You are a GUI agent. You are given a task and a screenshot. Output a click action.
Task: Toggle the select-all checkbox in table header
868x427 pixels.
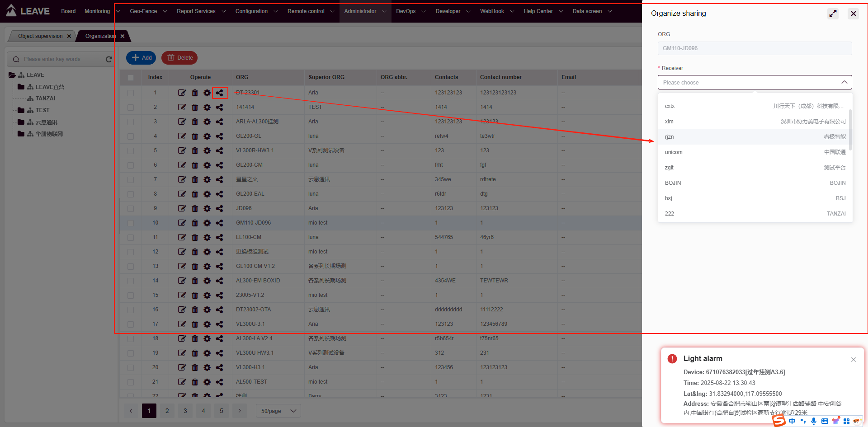click(131, 77)
